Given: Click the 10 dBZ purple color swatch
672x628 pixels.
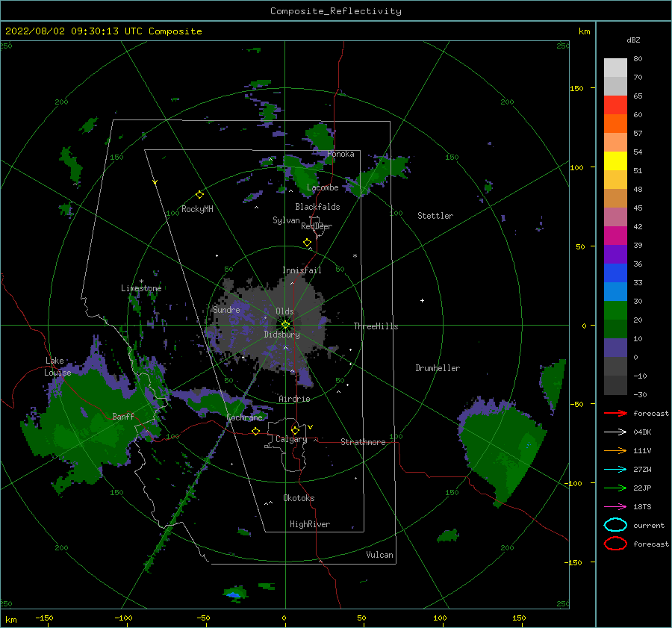Looking at the screenshot, I should (x=615, y=348).
